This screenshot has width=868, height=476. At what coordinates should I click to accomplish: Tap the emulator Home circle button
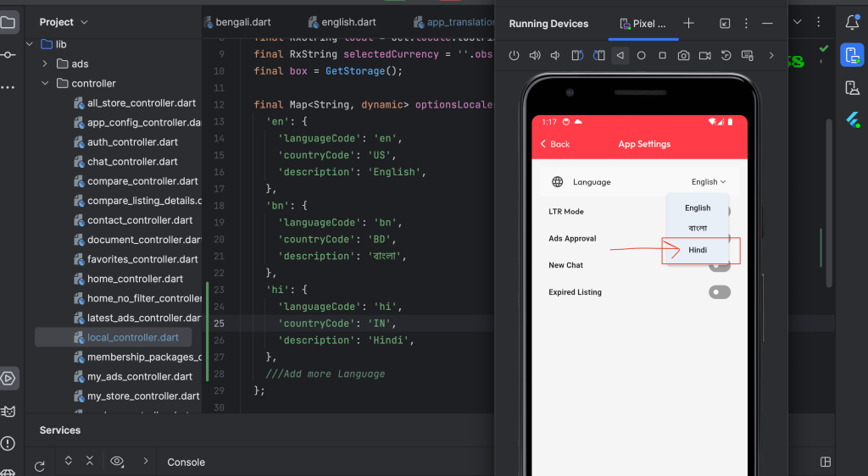click(641, 55)
